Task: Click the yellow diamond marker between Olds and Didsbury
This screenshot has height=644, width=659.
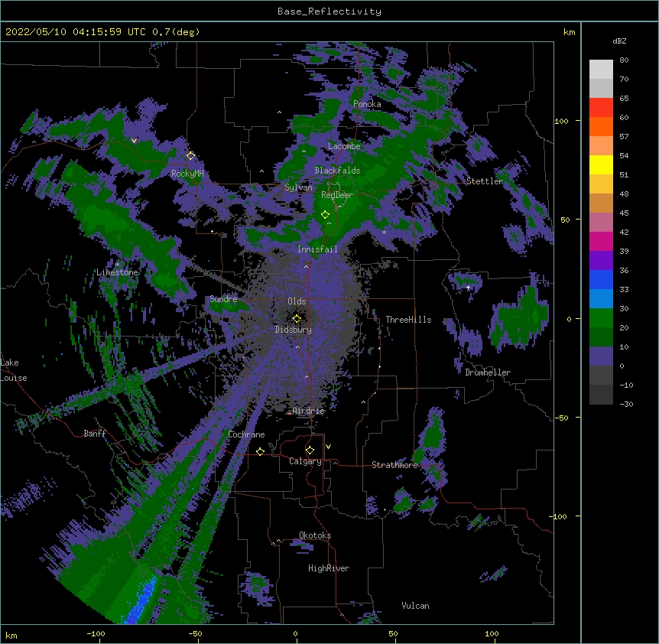Action: pos(297,319)
